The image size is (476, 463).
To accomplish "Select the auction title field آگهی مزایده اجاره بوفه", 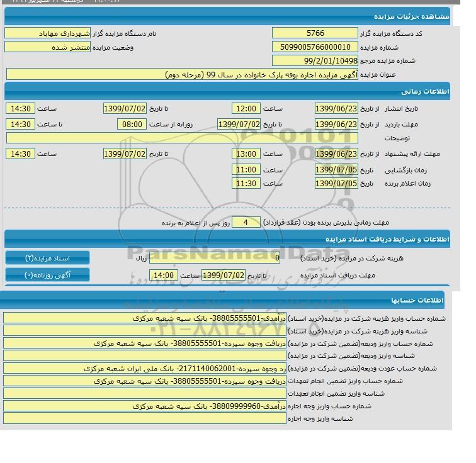I will [182, 74].
